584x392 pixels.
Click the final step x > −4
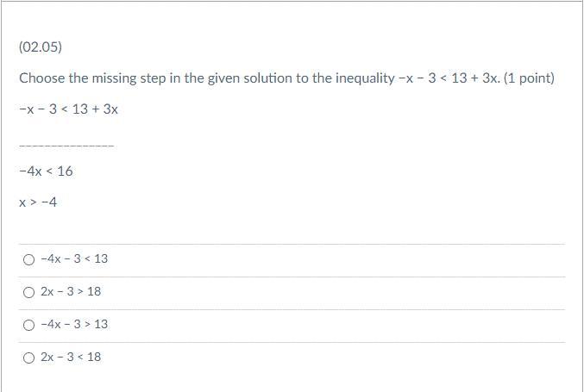coord(38,202)
